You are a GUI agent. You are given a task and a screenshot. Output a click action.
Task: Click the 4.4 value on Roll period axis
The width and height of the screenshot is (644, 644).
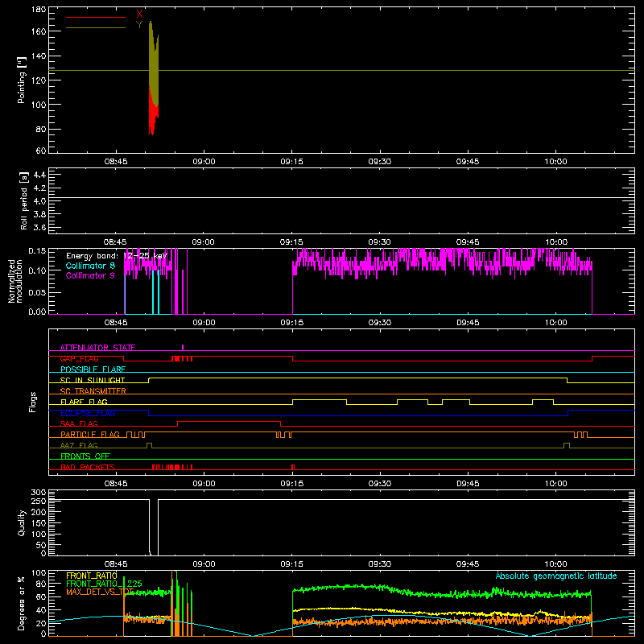(x=39, y=175)
